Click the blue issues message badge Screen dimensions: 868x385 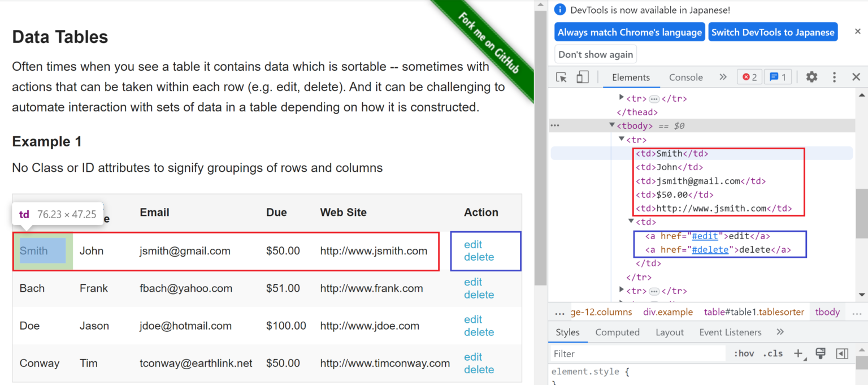[778, 77]
